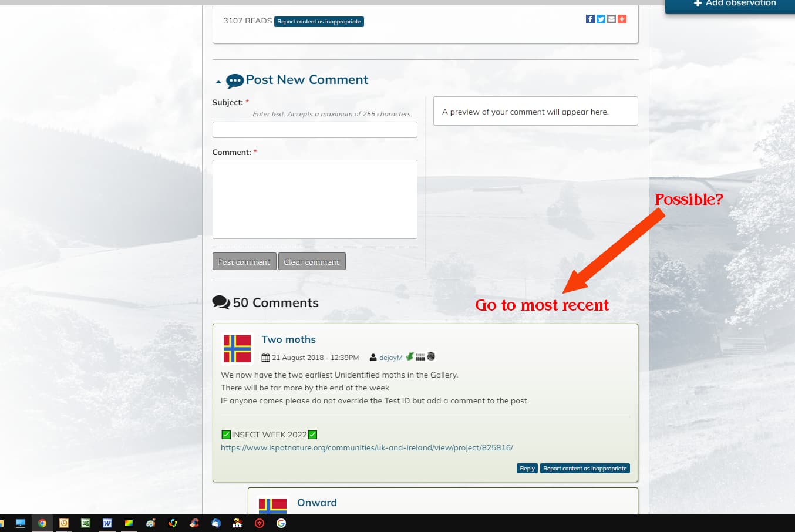Click the 21 August 2018 - 12:39PM date

[315, 358]
